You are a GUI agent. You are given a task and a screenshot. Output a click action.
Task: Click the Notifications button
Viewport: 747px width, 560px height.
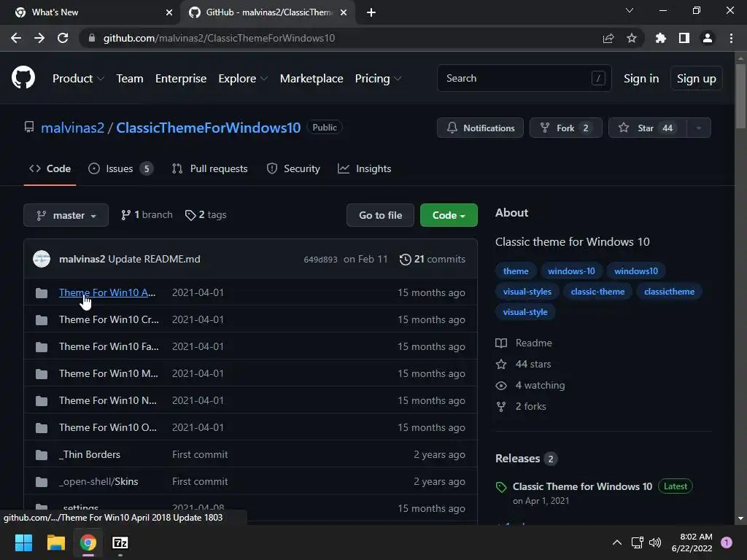[480, 128]
